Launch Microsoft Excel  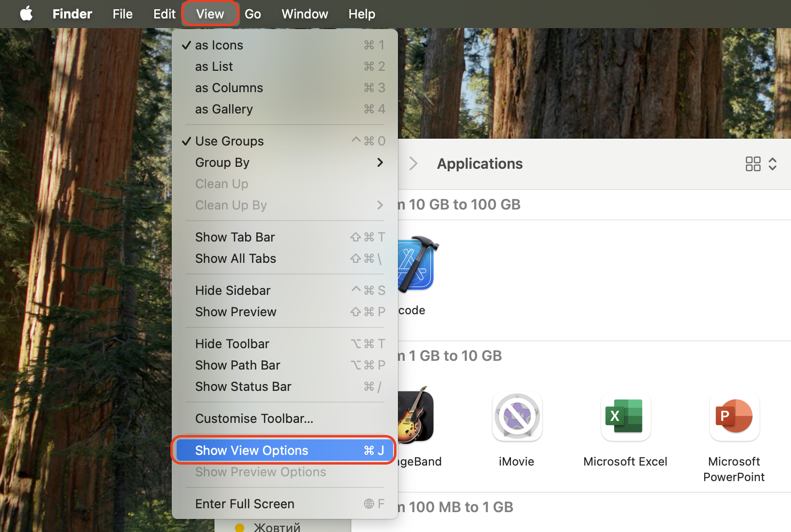coord(626,416)
